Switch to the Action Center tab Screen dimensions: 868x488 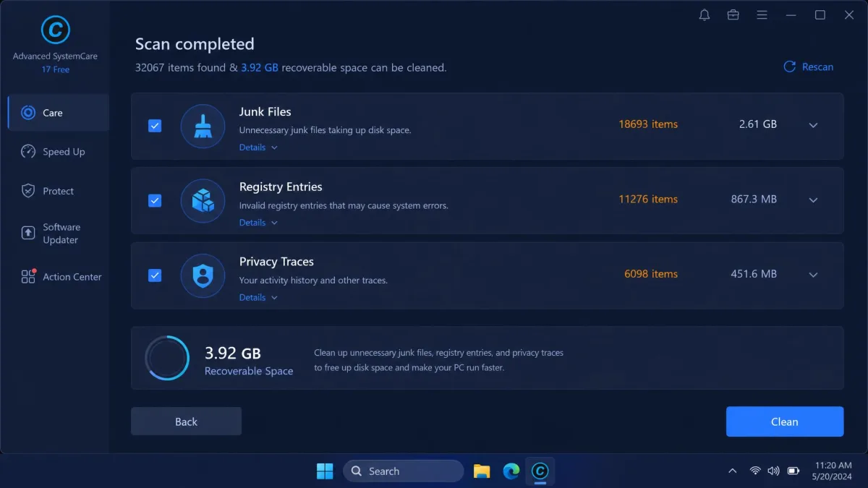coord(59,276)
